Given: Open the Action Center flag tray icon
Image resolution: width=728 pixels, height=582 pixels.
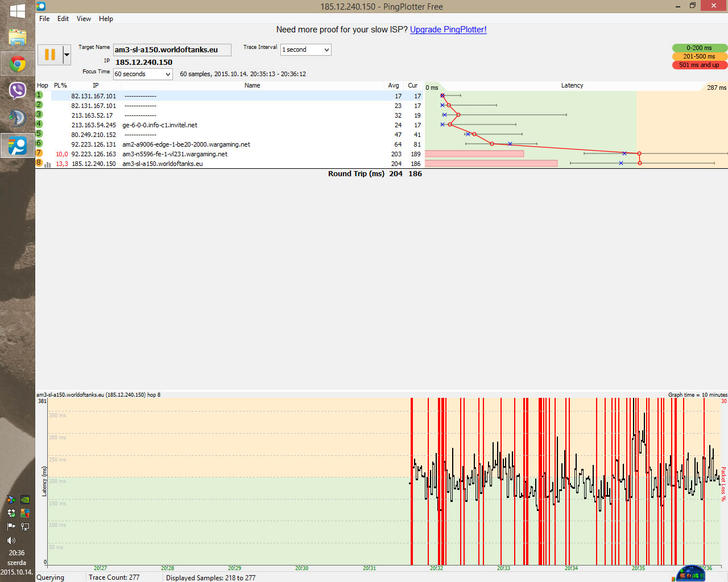Looking at the screenshot, I should [11, 527].
